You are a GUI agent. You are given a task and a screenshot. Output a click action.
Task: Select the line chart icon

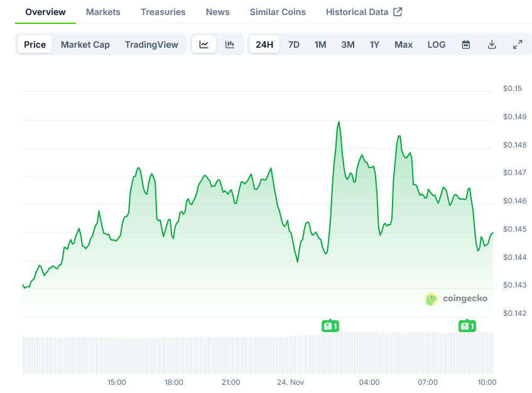[204, 44]
